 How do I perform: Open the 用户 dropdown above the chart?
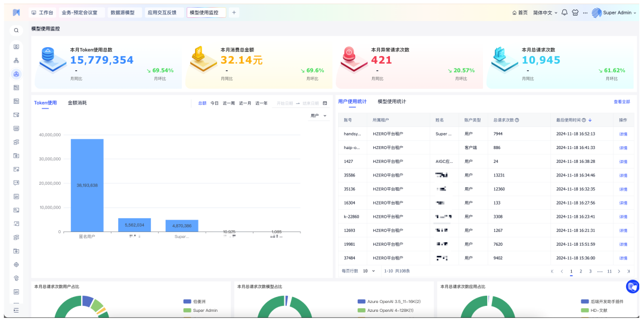tap(318, 116)
